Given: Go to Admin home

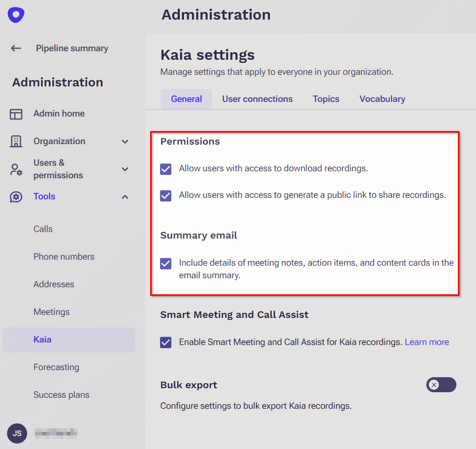Looking at the screenshot, I should (59, 114).
